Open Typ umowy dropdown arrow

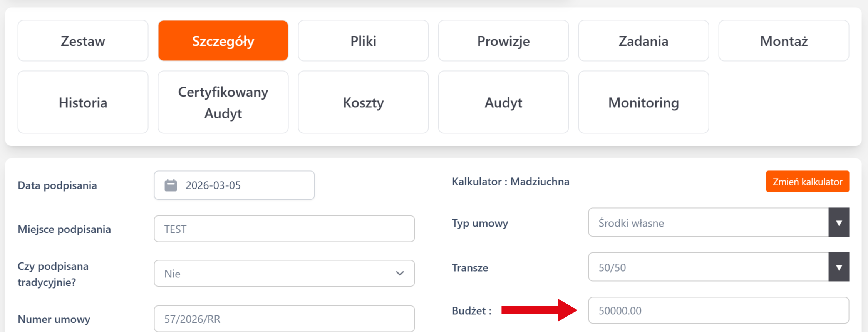point(838,223)
